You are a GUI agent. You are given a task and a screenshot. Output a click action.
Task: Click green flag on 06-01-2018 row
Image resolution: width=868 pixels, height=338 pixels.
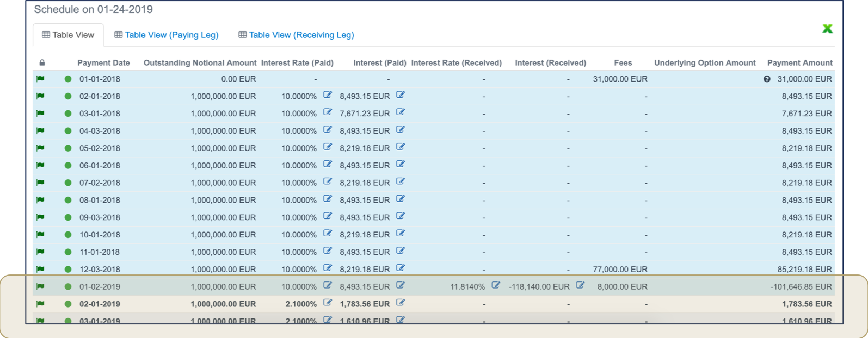pos(40,165)
